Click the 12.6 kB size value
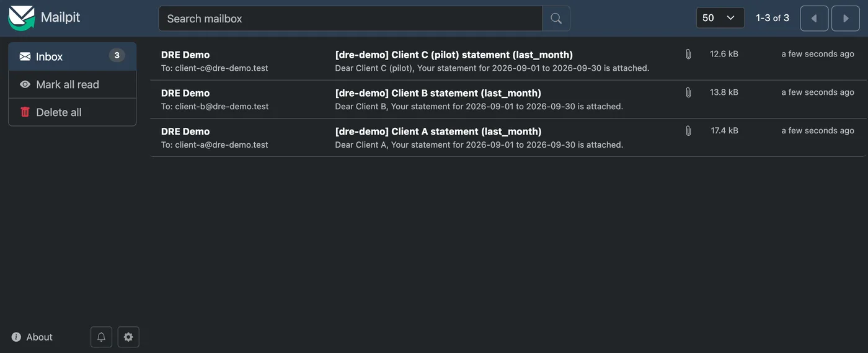The image size is (868, 353). (724, 54)
